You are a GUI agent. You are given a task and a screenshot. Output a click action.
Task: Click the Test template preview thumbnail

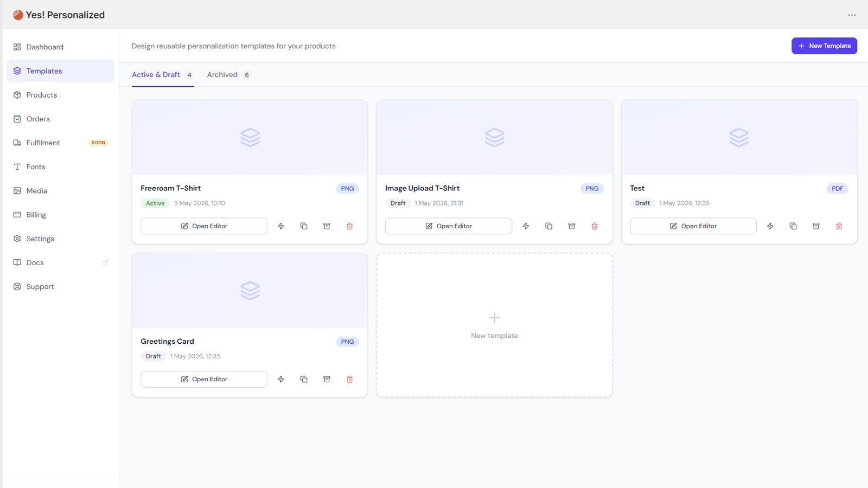tap(739, 138)
